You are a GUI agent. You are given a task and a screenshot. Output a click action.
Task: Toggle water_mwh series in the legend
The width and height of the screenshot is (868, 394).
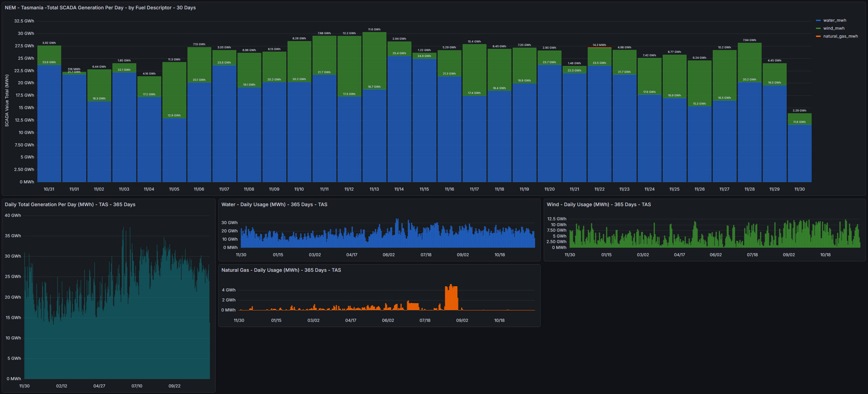pos(834,20)
